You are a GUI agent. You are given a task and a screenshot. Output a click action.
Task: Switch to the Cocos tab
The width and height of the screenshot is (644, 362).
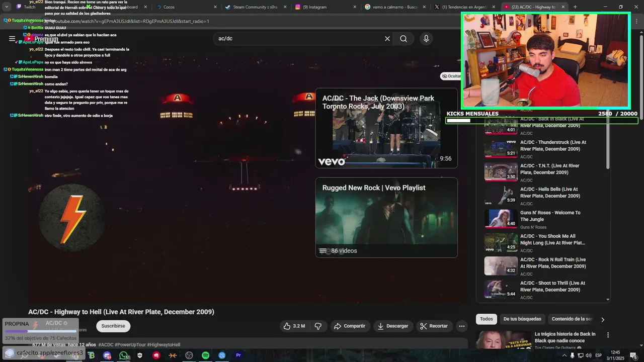click(x=186, y=7)
